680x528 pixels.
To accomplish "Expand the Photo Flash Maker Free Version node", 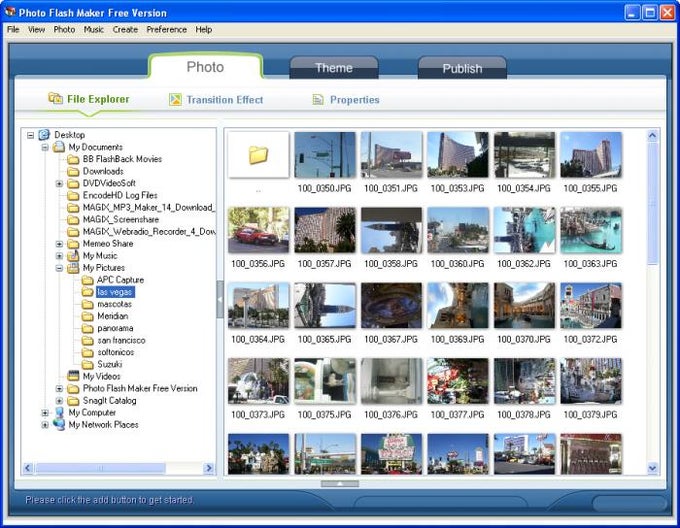I will [59, 389].
